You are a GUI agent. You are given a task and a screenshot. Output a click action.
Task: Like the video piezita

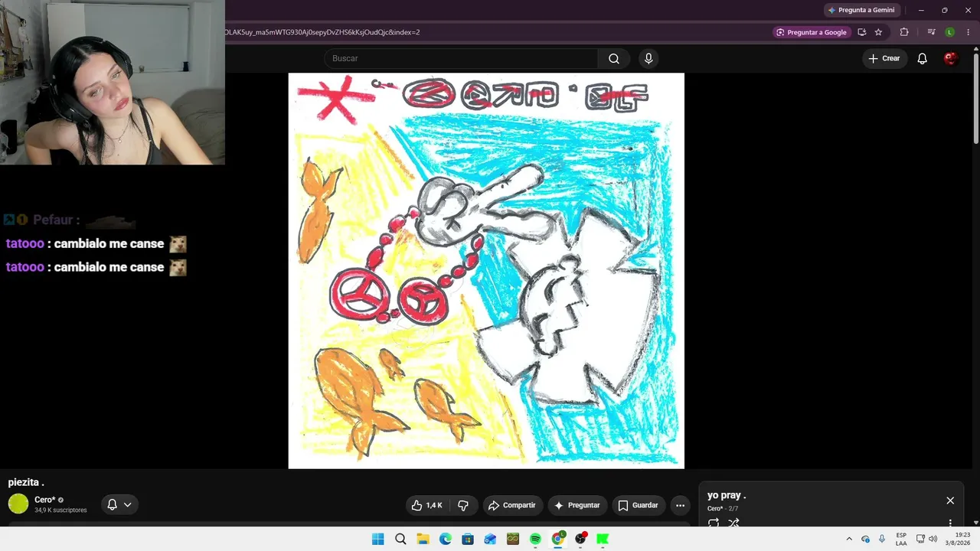click(x=427, y=505)
